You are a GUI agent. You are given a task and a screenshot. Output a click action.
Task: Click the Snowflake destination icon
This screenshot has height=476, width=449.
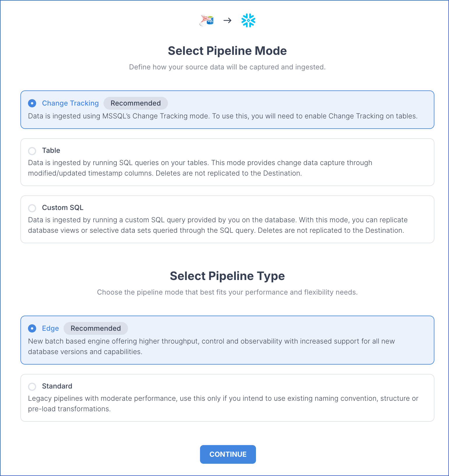(248, 20)
